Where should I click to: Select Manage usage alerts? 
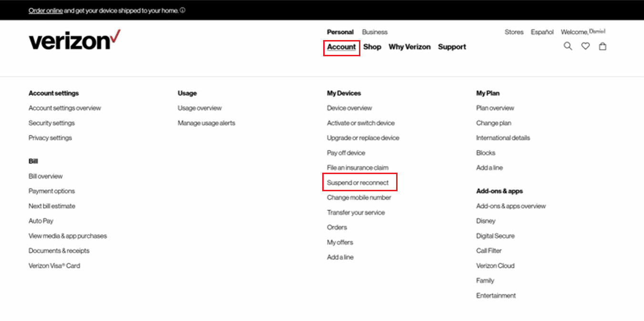click(206, 123)
